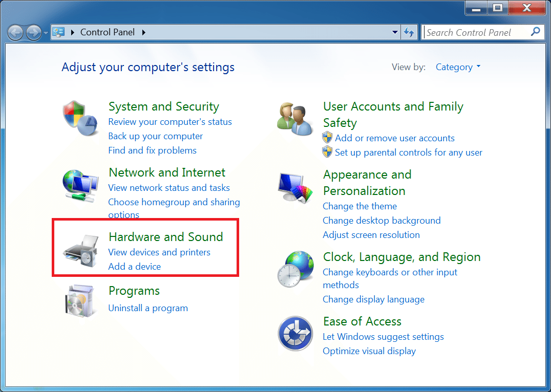551x392 pixels.
Task: Open Set up parental controls for any user
Action: click(409, 153)
